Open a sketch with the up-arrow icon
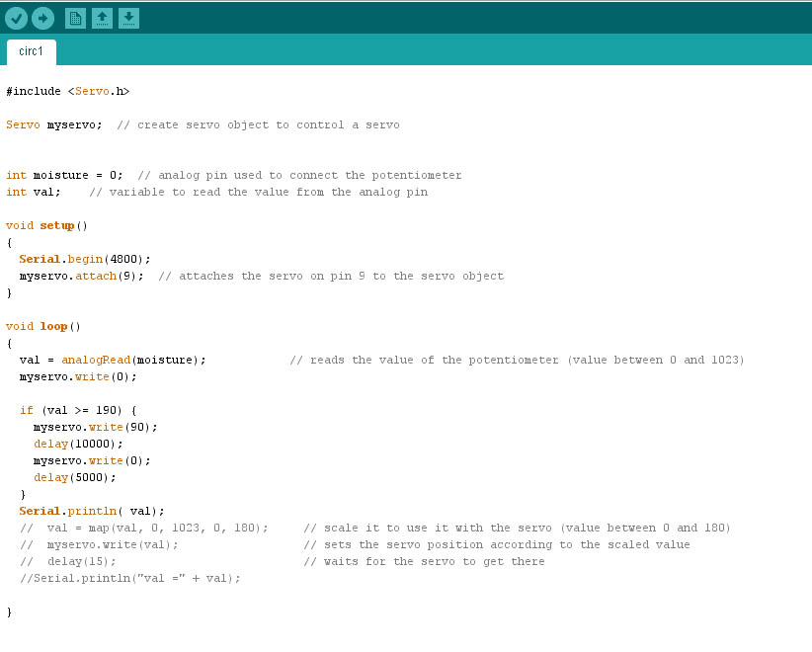The image size is (812, 652). click(x=102, y=19)
